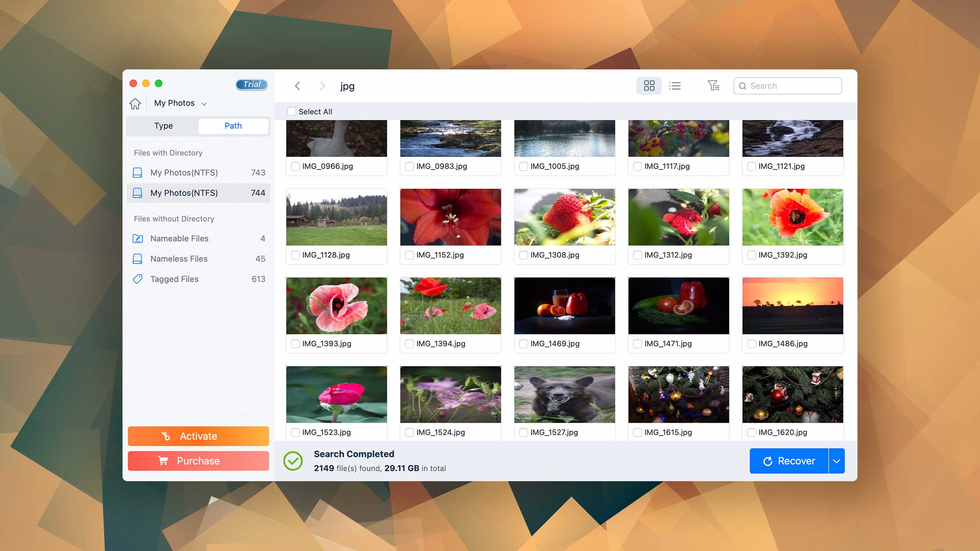Click the green Search Completed checkmark icon
The height and width of the screenshot is (551, 980).
293,461
